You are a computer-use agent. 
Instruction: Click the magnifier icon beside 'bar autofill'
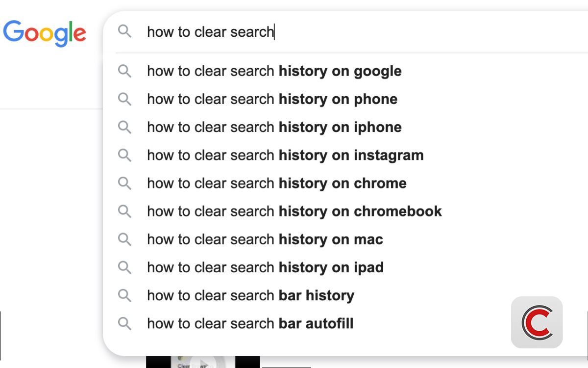(125, 323)
